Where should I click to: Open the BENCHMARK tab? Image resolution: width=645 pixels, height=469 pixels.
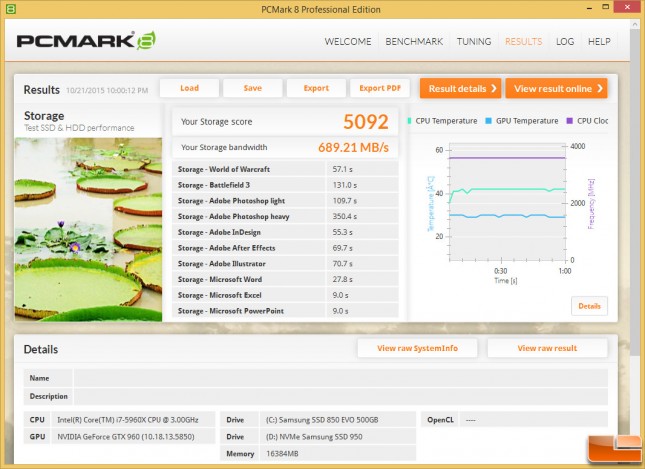tap(414, 42)
